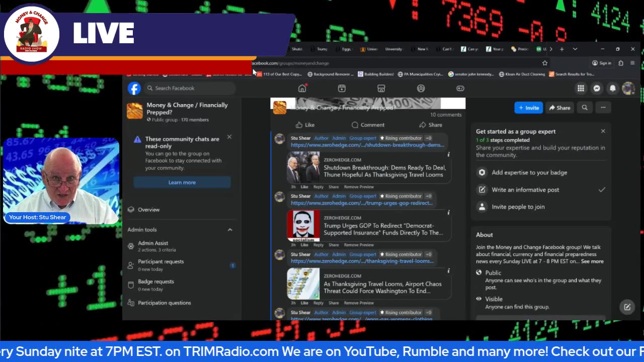
Task: Open the Money & Change group avatar
Action: tap(134, 111)
